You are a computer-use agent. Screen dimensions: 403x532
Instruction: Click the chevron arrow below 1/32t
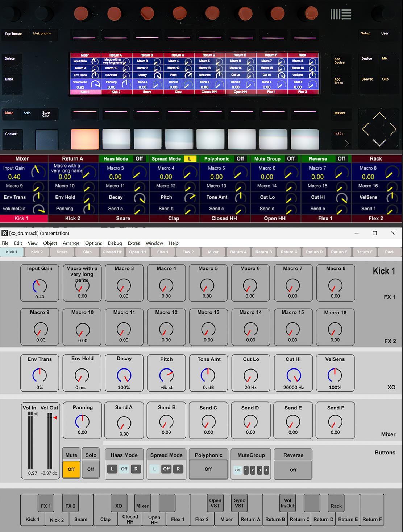tap(347, 143)
